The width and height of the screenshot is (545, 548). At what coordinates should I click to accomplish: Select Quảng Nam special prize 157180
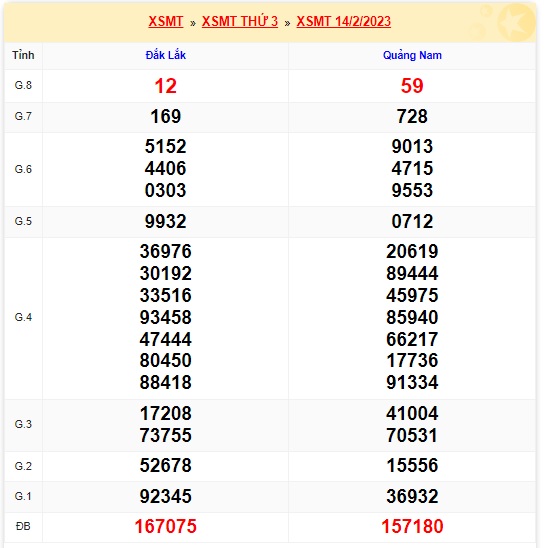point(412,526)
